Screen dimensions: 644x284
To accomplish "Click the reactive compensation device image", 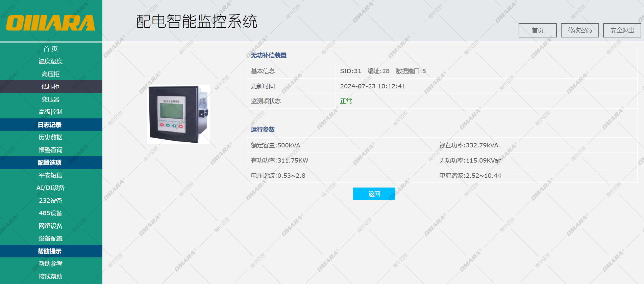I will point(178,114).
